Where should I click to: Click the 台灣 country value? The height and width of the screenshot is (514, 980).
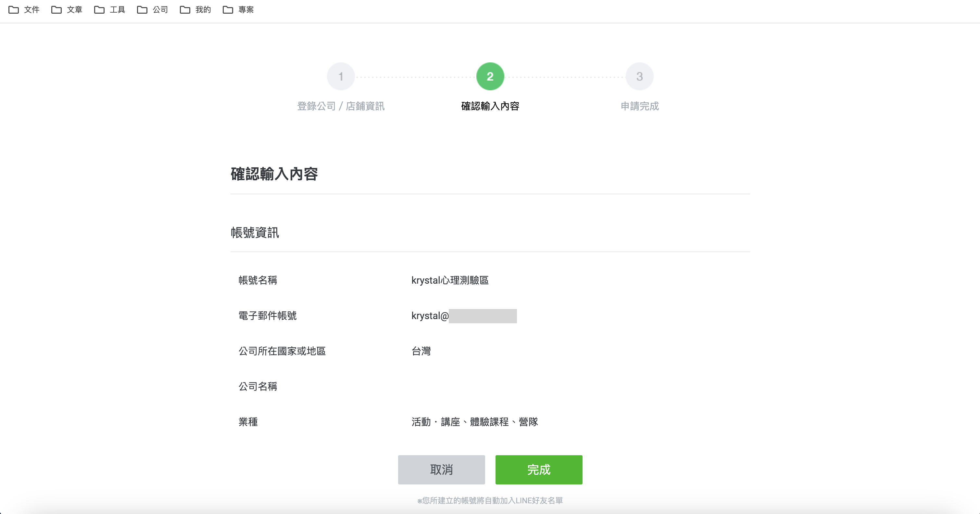click(x=421, y=351)
